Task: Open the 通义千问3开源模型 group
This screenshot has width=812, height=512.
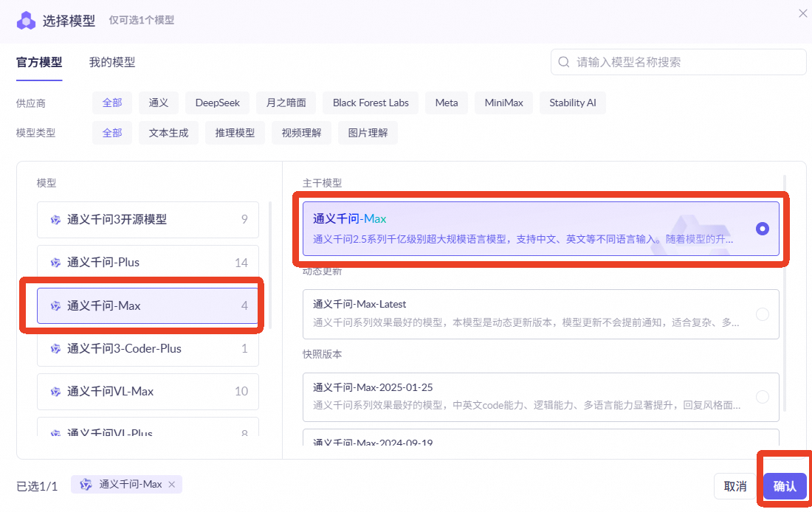Action: click(x=148, y=220)
